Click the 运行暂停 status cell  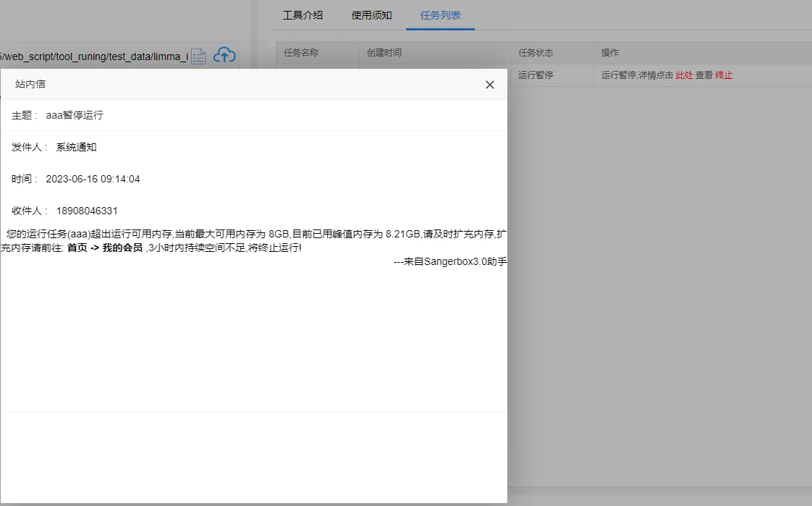pos(536,75)
